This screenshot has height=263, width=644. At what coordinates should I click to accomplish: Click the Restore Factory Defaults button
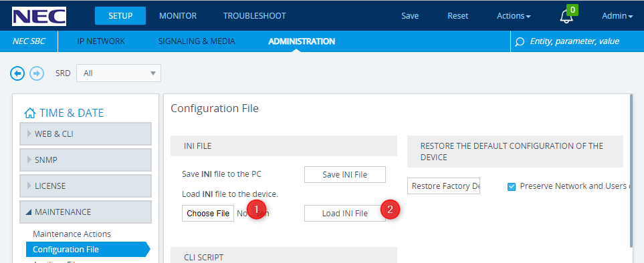[443, 186]
